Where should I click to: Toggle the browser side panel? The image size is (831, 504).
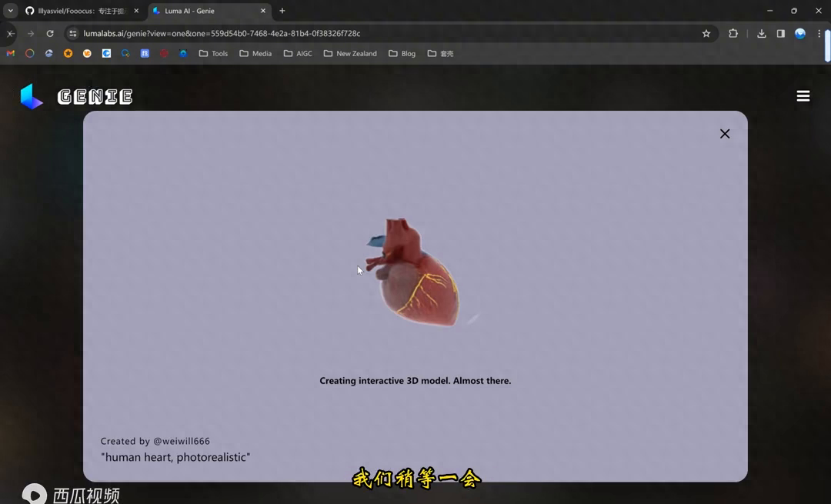(x=780, y=34)
